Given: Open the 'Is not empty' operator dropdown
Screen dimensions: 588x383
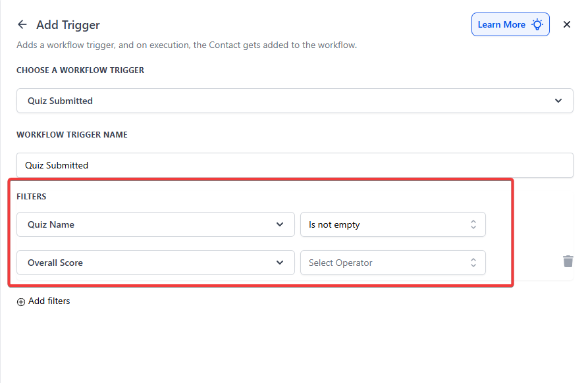Looking at the screenshot, I should (392, 224).
